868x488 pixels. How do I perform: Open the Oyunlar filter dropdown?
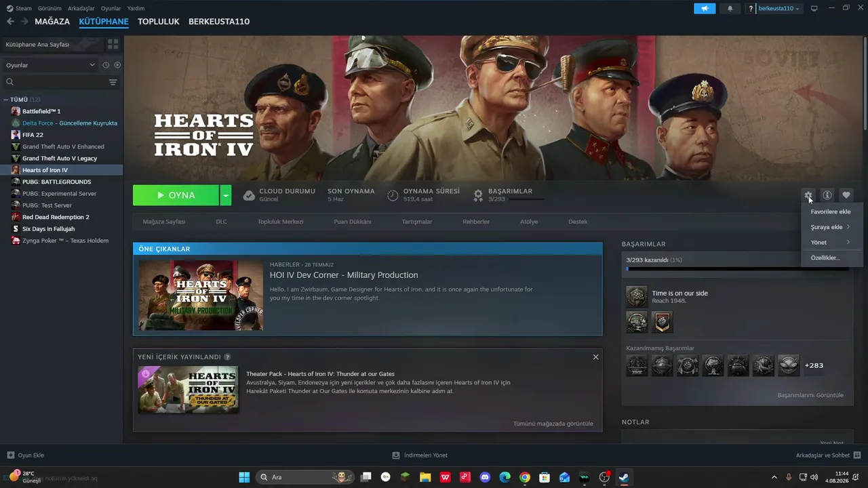(x=51, y=65)
